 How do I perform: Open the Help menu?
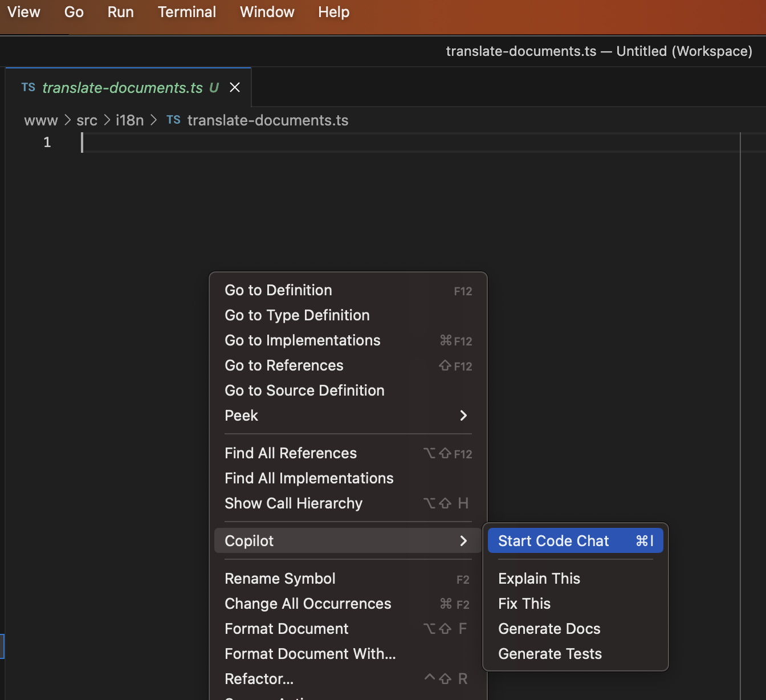point(334,12)
